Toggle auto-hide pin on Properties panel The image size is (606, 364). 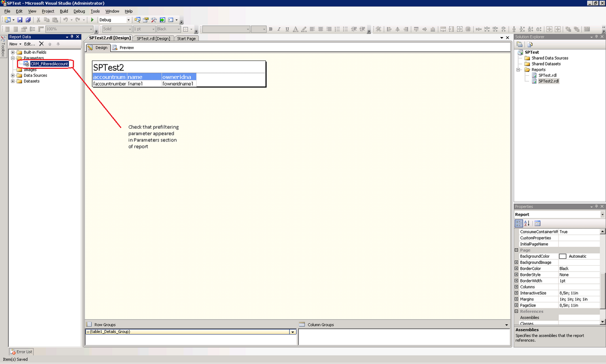(x=597, y=207)
